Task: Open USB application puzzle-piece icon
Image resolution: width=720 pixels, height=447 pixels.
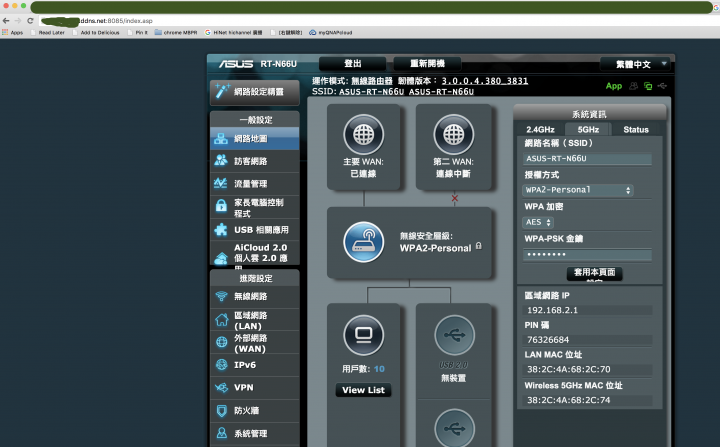Action: pyautogui.click(x=221, y=229)
